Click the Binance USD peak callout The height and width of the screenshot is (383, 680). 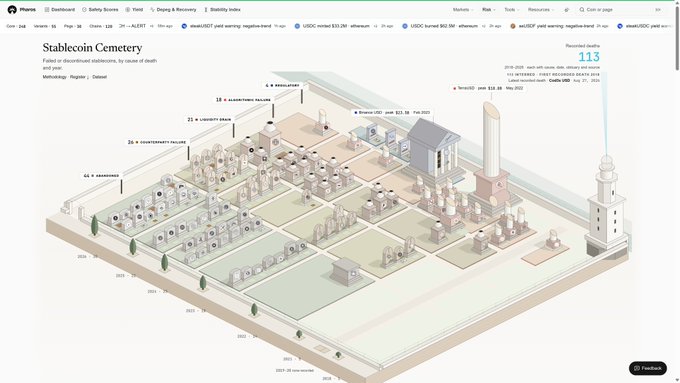tap(392, 112)
